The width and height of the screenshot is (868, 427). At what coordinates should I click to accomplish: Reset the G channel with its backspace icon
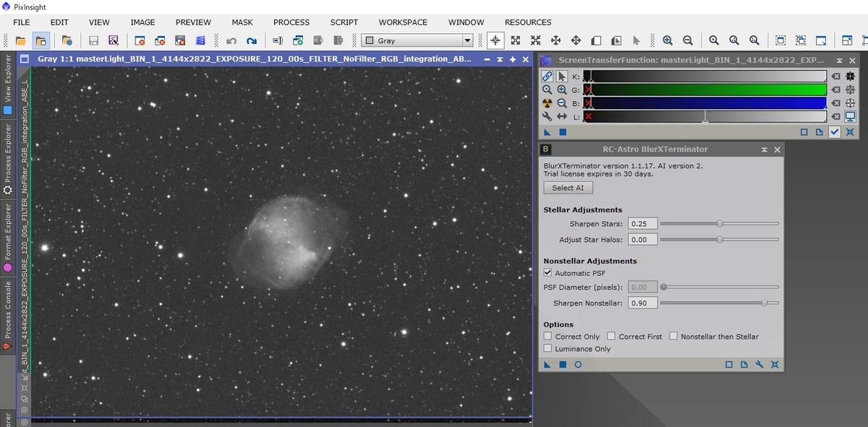(836, 90)
